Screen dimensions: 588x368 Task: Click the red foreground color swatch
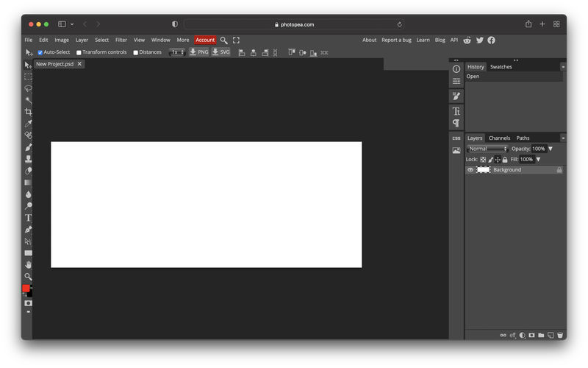pos(26,289)
